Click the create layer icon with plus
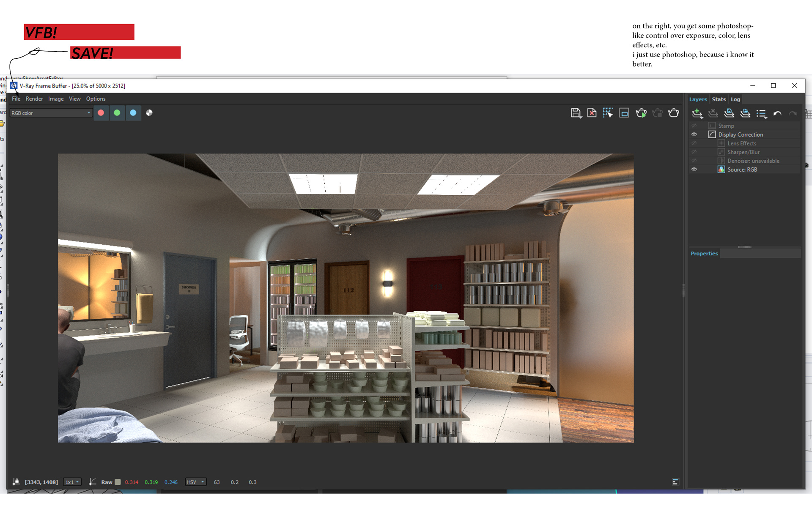Viewport: 812px width, 525px height. [x=697, y=113]
